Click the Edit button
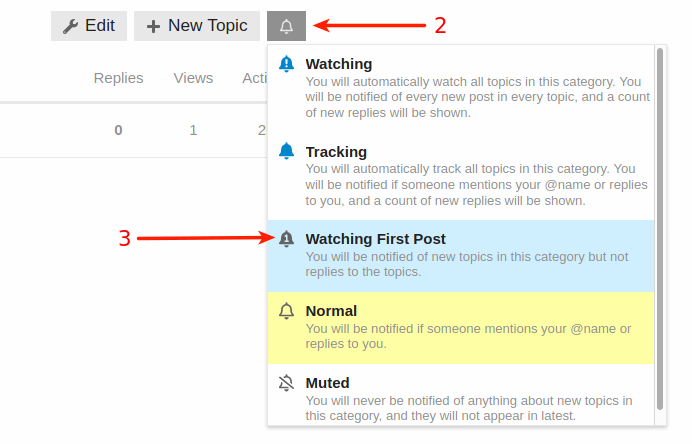The image size is (692, 444). tap(89, 26)
